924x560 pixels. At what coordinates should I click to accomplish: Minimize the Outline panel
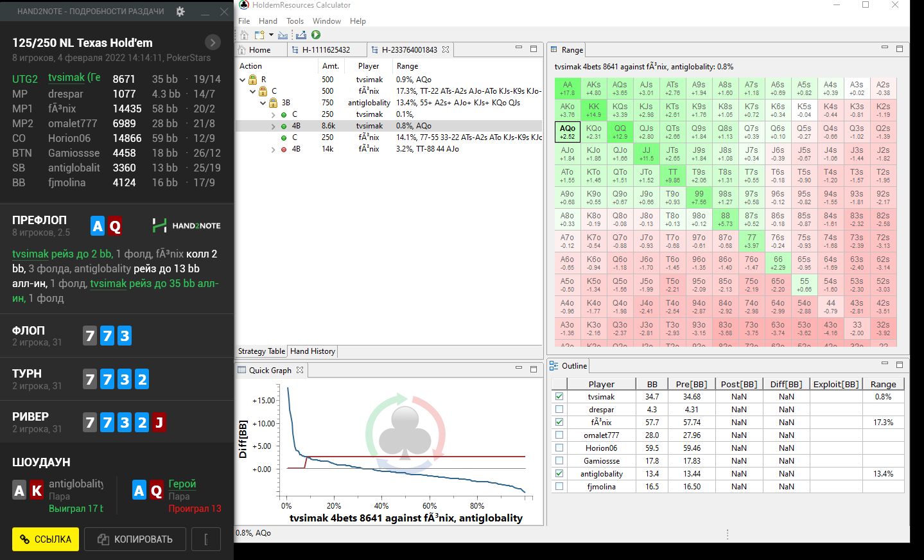[885, 363]
